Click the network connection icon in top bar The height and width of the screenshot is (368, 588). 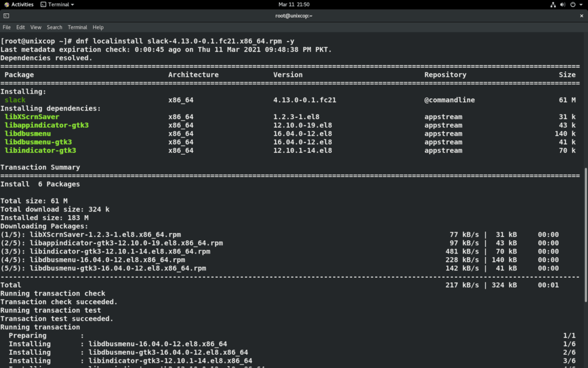(553, 5)
